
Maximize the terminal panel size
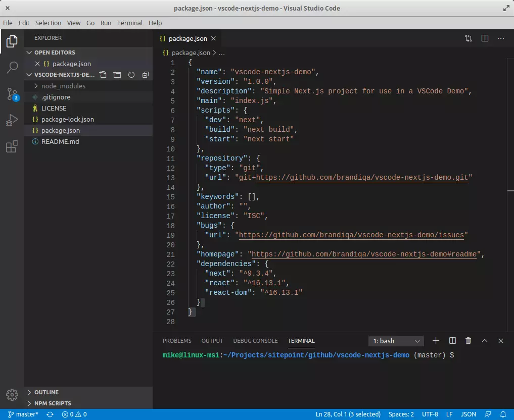[485, 341]
